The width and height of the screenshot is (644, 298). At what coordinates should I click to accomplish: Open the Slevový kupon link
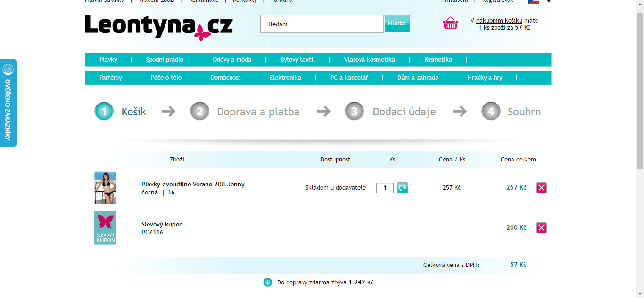(162, 225)
